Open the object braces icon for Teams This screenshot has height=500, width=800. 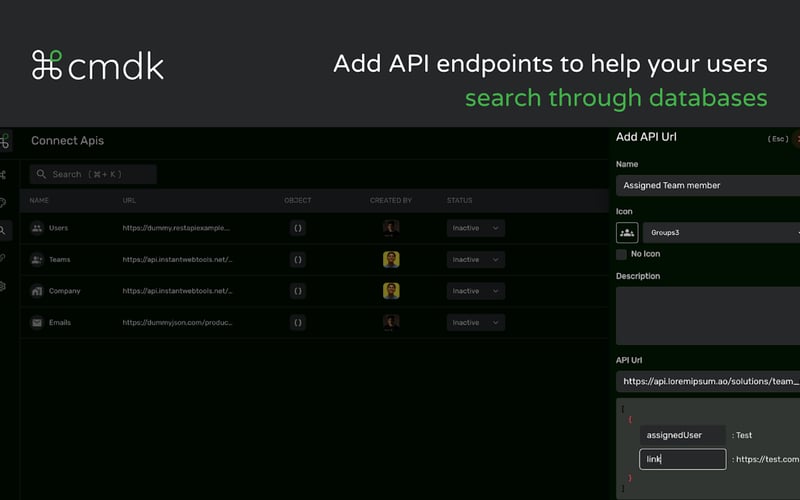click(x=298, y=260)
